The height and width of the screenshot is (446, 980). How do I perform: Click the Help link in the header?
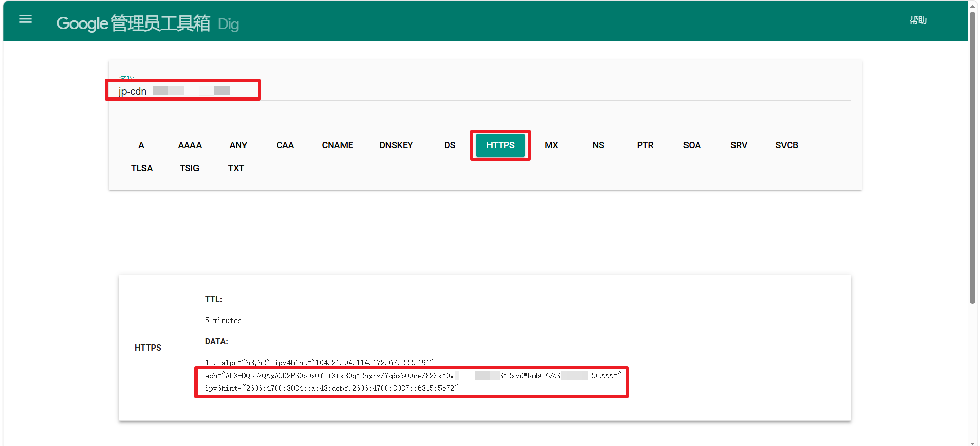click(917, 20)
